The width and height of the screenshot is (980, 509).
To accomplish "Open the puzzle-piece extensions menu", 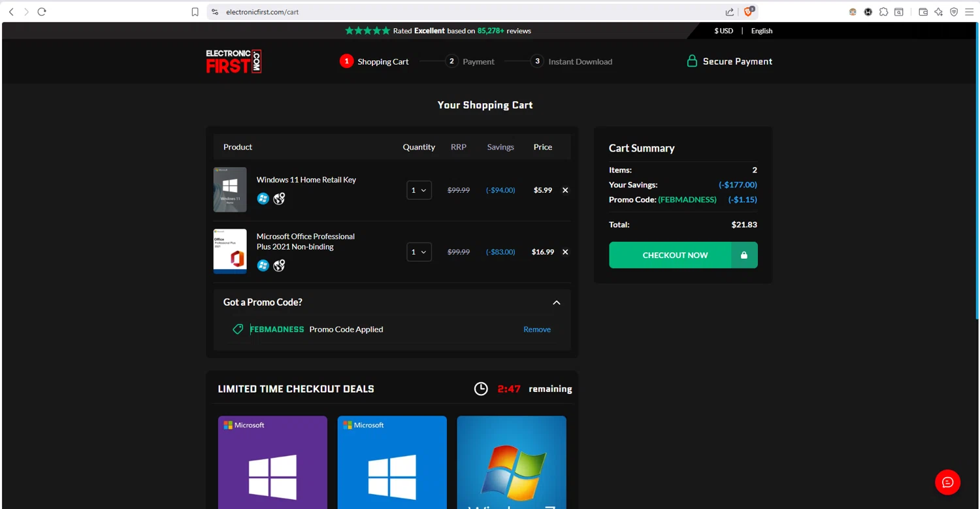I will (883, 12).
